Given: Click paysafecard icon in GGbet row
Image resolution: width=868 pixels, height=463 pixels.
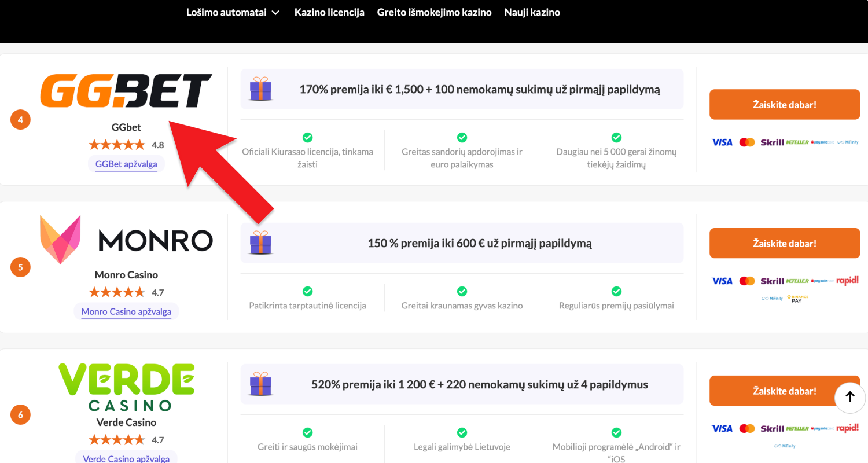Looking at the screenshot, I should click(822, 142).
